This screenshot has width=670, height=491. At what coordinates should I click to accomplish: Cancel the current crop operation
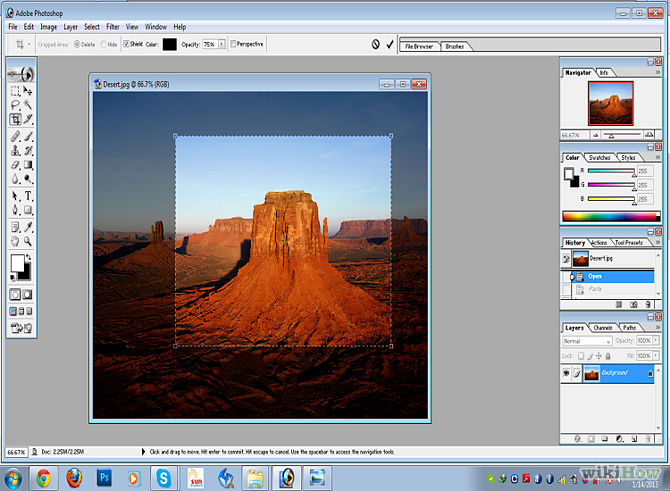[376, 44]
